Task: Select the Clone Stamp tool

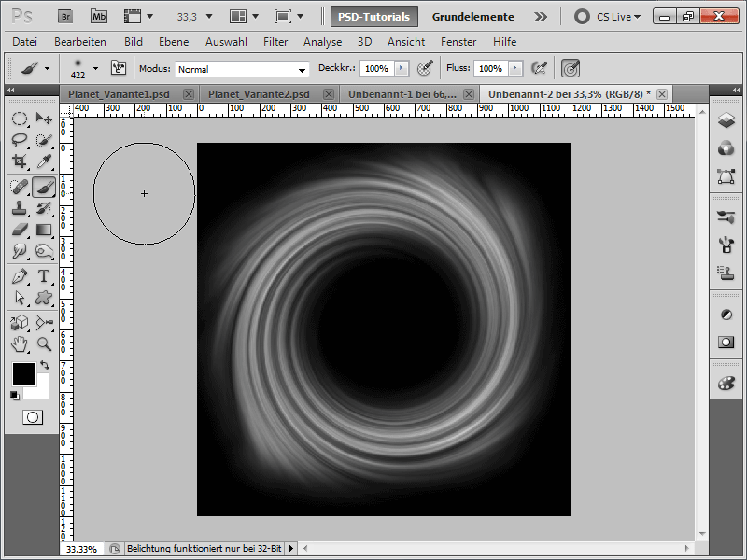Action: click(19, 208)
